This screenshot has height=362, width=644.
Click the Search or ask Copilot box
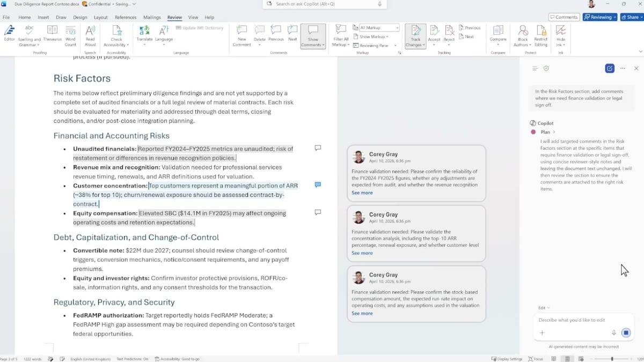pos(325,4)
